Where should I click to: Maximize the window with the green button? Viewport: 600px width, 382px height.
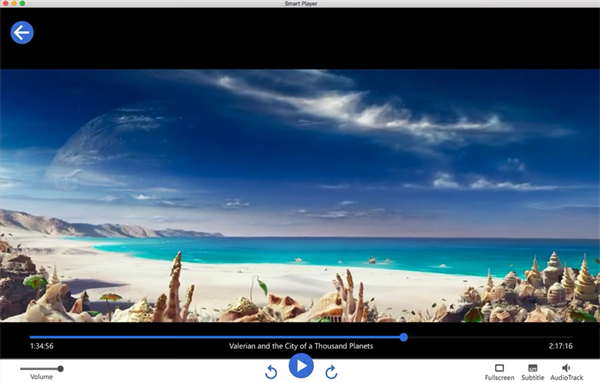pos(22,3)
